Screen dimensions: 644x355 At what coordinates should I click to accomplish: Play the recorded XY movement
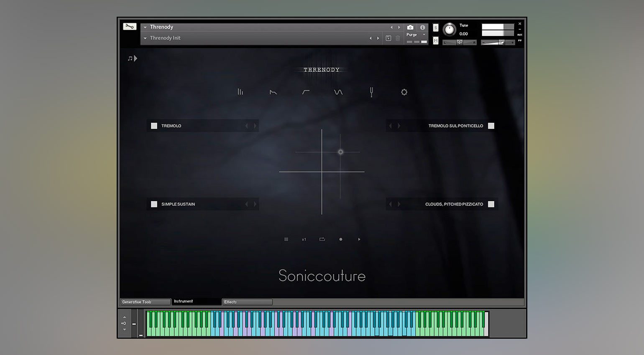pyautogui.click(x=359, y=239)
